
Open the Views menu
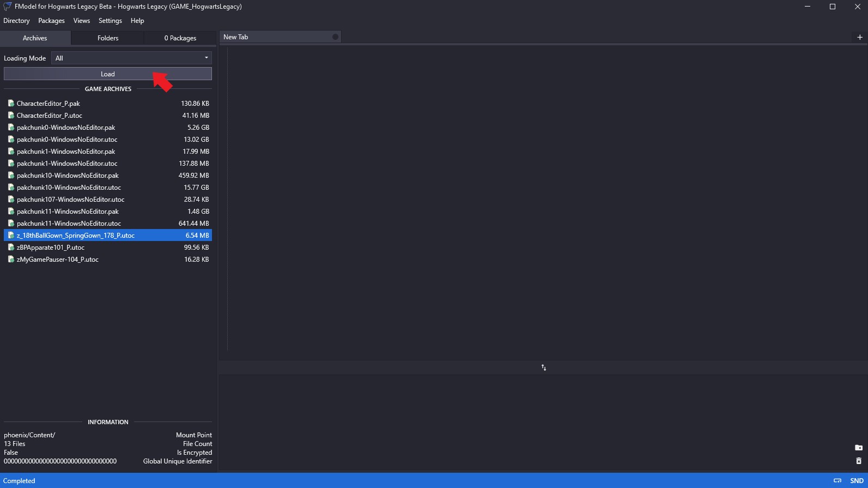coord(82,21)
